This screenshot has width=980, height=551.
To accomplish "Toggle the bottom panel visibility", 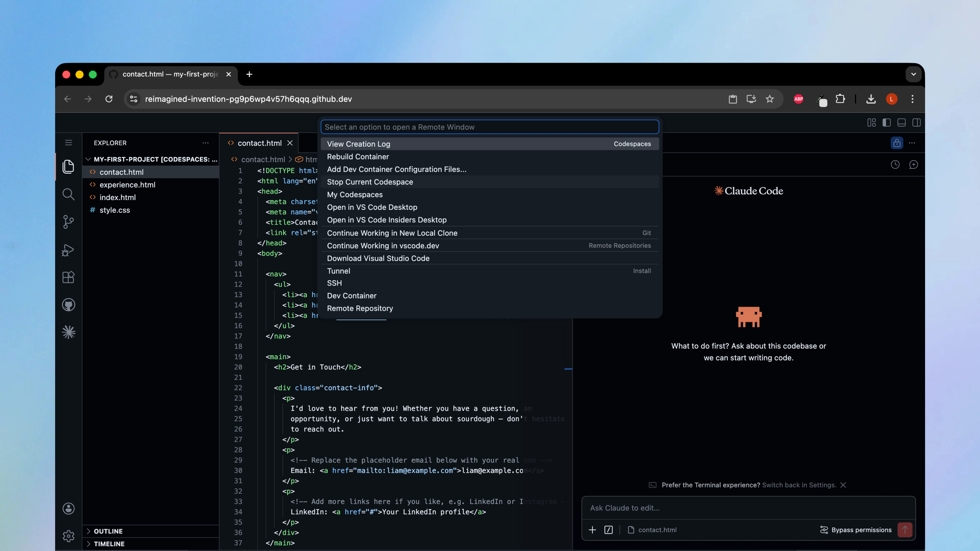I will 901,122.
